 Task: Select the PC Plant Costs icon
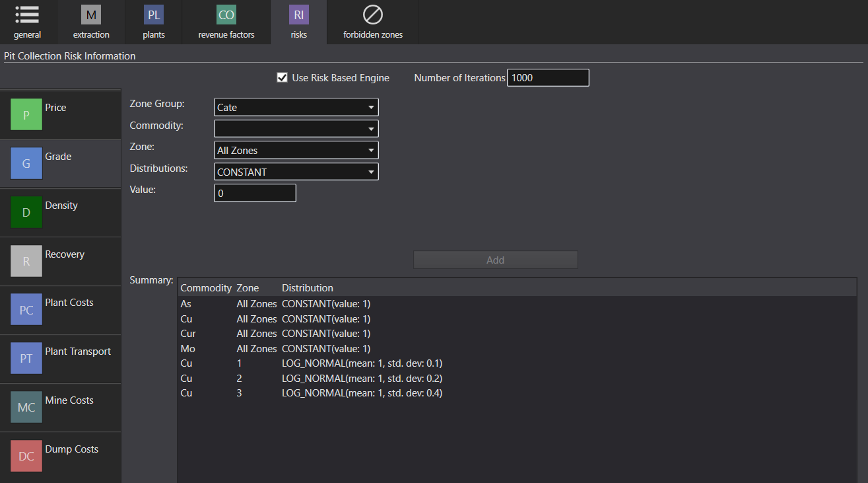tap(26, 310)
